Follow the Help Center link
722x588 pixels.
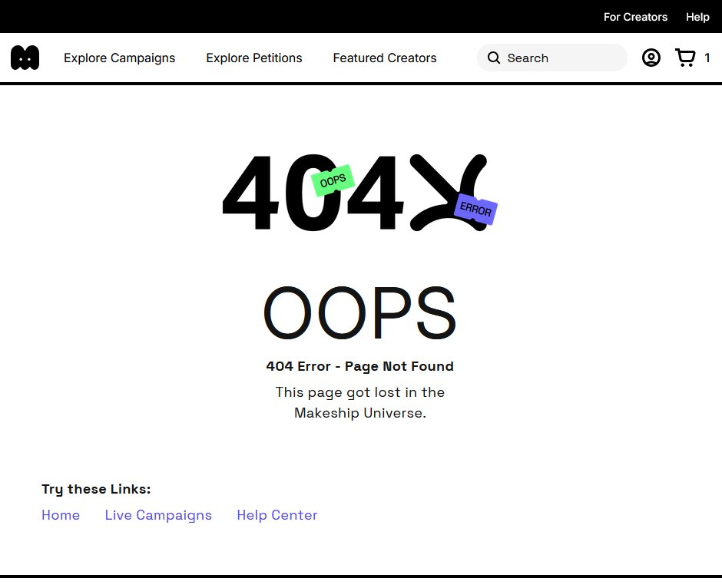(x=277, y=515)
